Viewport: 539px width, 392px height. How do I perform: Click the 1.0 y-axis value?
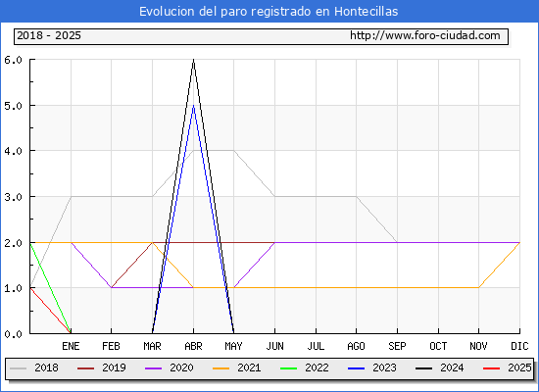click(13, 288)
